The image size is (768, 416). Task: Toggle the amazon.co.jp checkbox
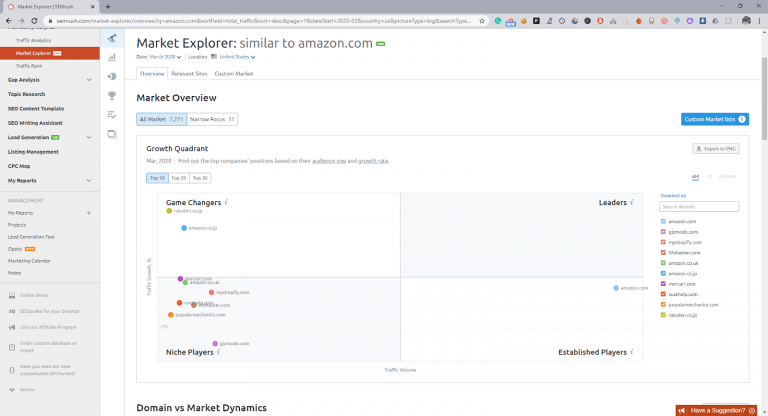663,273
